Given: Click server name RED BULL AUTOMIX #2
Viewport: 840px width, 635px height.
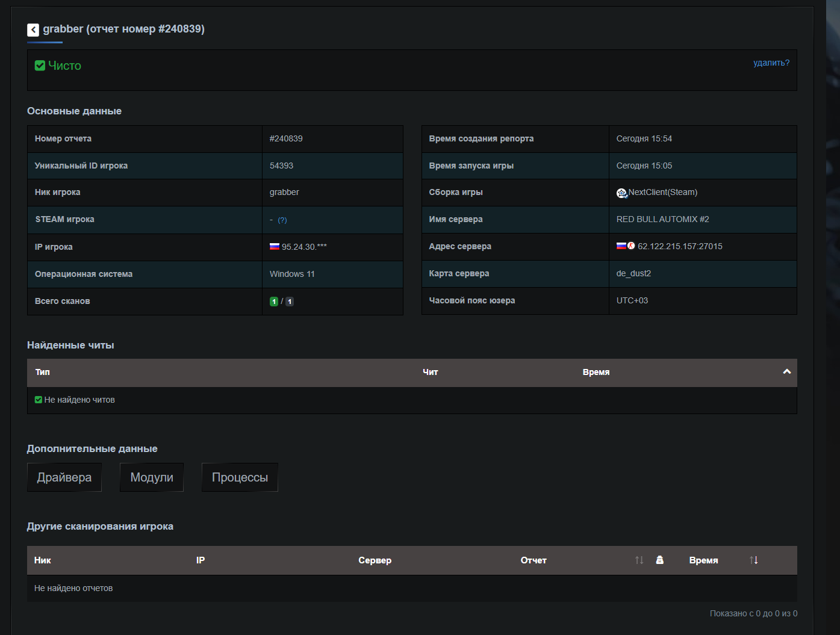Looking at the screenshot, I should pos(663,219).
